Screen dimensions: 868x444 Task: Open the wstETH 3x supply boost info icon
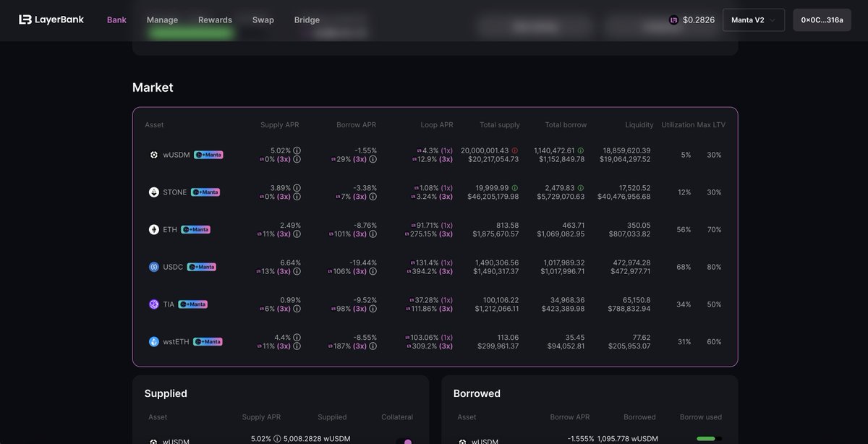[x=297, y=346]
